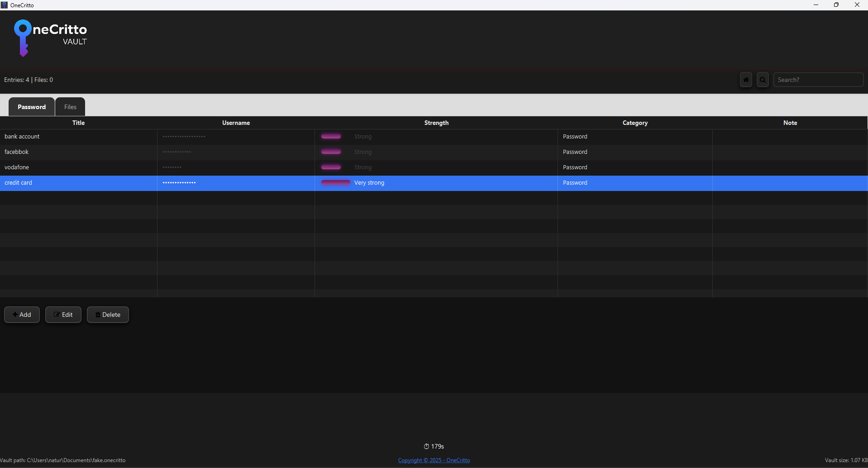This screenshot has height=468, width=868.
Task: Select the magnifier search icon
Action: pos(763,80)
